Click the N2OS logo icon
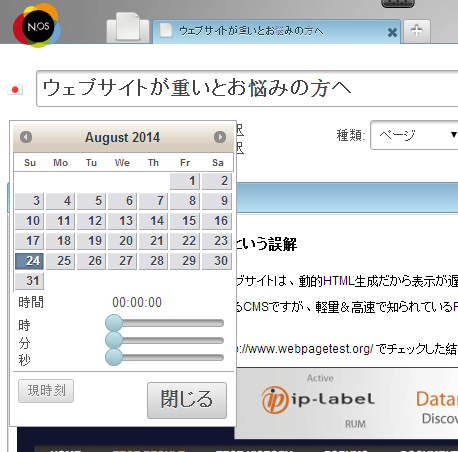 point(37,26)
